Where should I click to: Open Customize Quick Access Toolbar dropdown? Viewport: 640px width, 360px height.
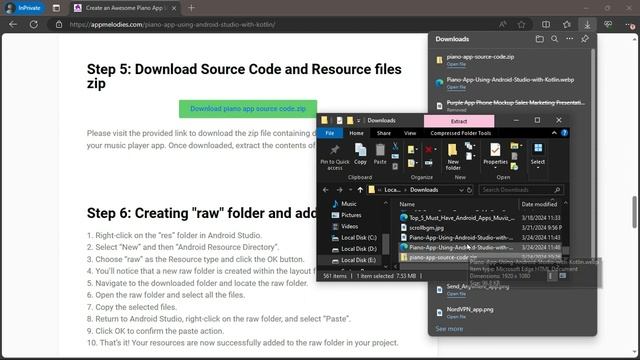[x=359, y=120]
